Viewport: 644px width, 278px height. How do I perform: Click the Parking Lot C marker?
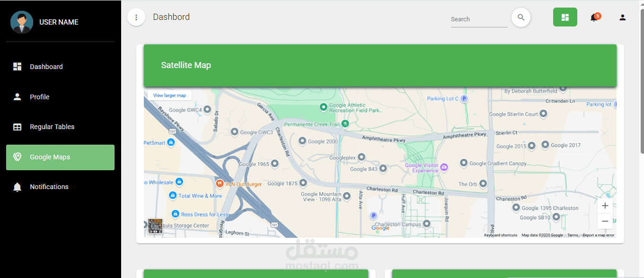(x=465, y=99)
